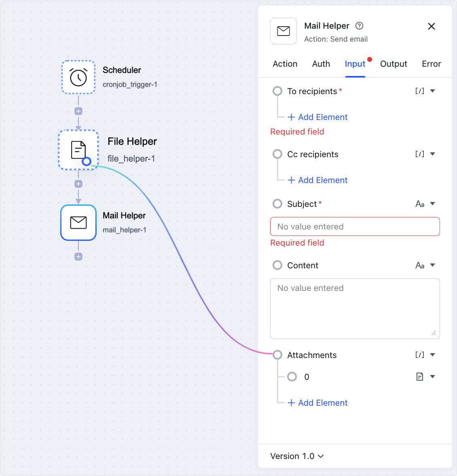Click the Subject input field
This screenshot has width=457, height=476.
pos(355,227)
